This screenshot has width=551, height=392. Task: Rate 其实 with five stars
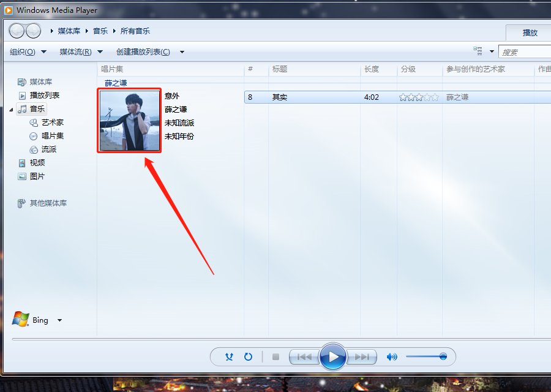pos(435,96)
